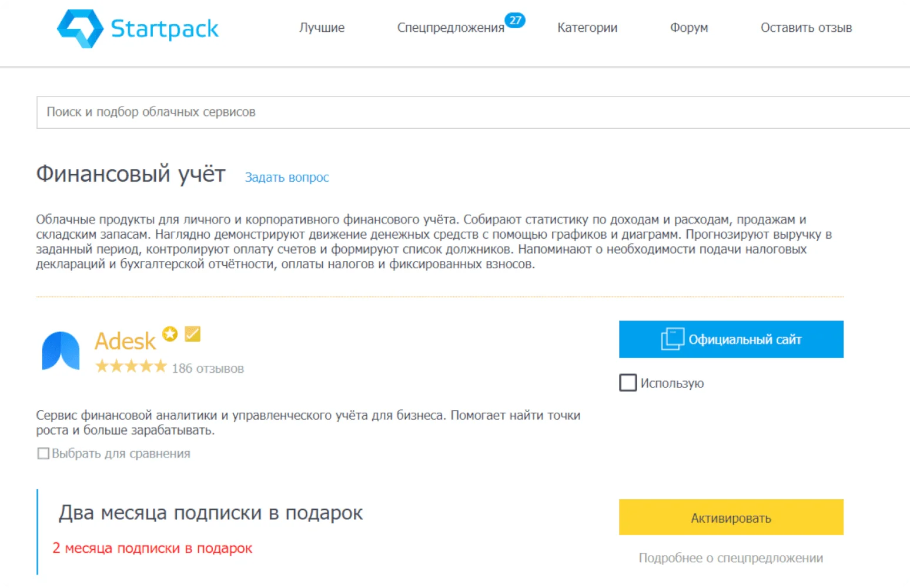Click the Adesk product title

pyautogui.click(x=125, y=341)
